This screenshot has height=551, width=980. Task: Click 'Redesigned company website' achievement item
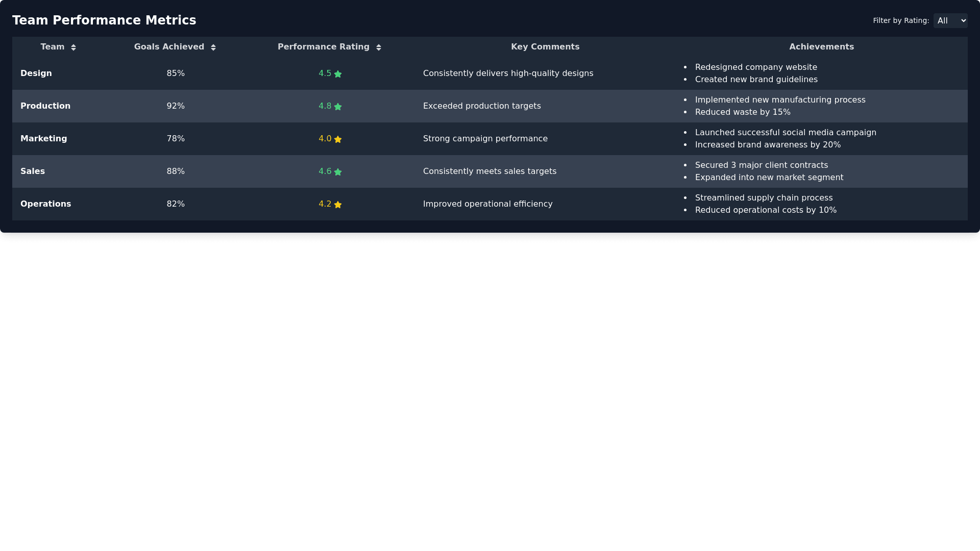point(756,67)
